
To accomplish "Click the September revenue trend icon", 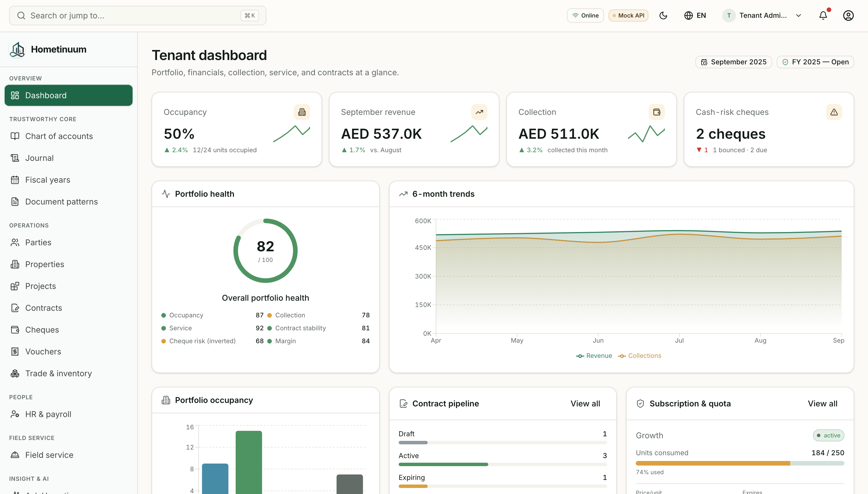I will (x=479, y=112).
